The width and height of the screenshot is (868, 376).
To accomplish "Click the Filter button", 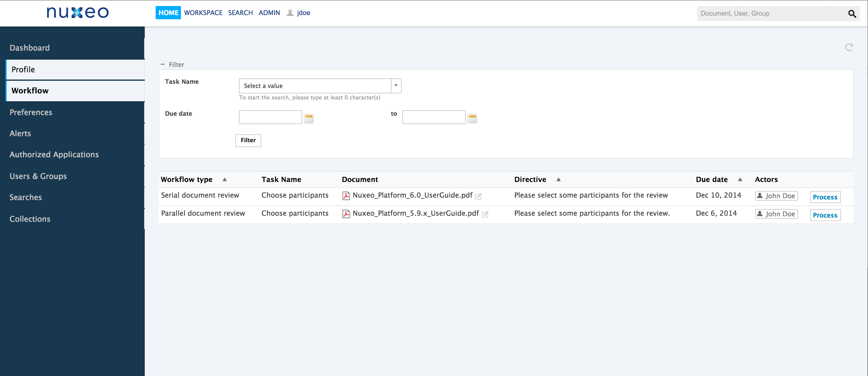I will [248, 140].
